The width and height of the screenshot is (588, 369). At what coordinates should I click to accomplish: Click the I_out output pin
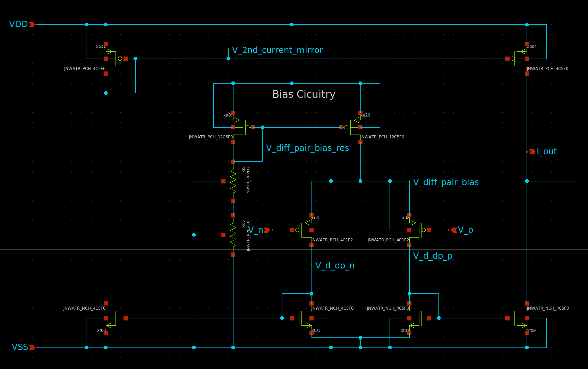pos(532,152)
